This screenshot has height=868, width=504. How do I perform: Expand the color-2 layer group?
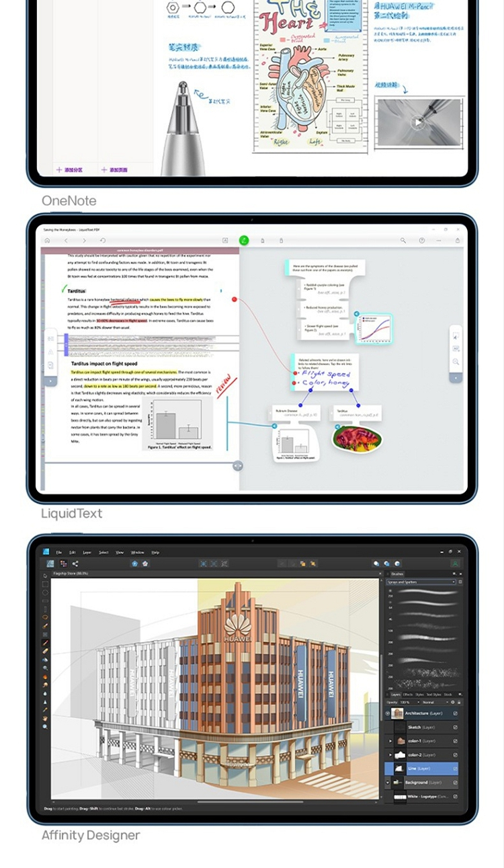(390, 754)
